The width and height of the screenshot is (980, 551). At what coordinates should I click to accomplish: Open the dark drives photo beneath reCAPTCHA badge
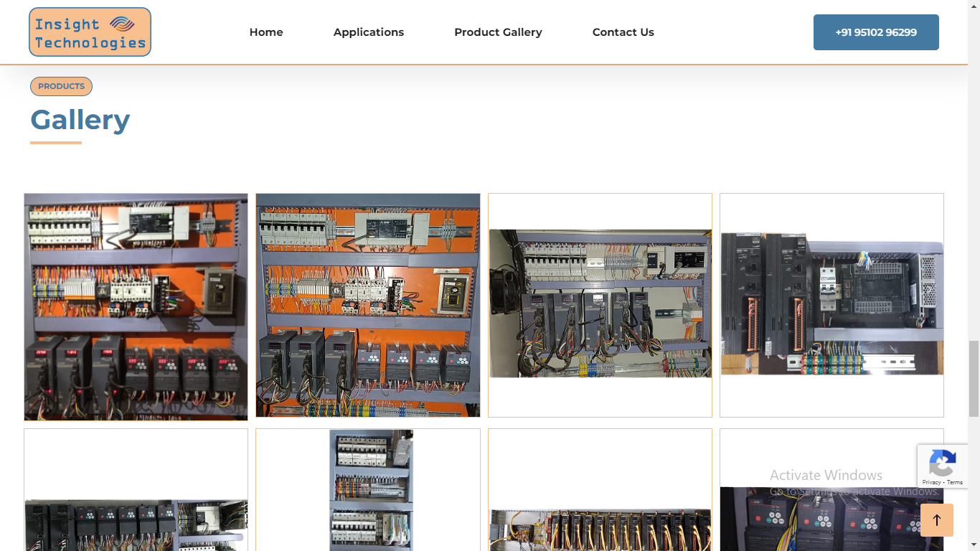click(818, 520)
